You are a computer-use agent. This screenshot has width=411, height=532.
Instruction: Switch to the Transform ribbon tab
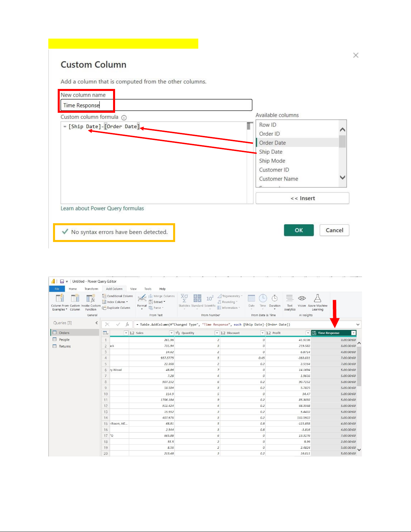pyautogui.click(x=91, y=289)
